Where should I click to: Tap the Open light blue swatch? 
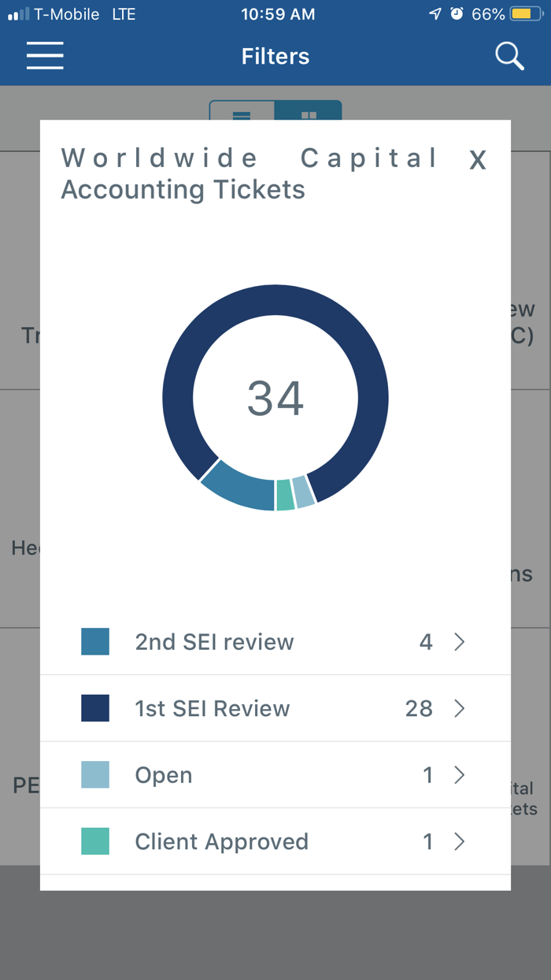[95, 775]
